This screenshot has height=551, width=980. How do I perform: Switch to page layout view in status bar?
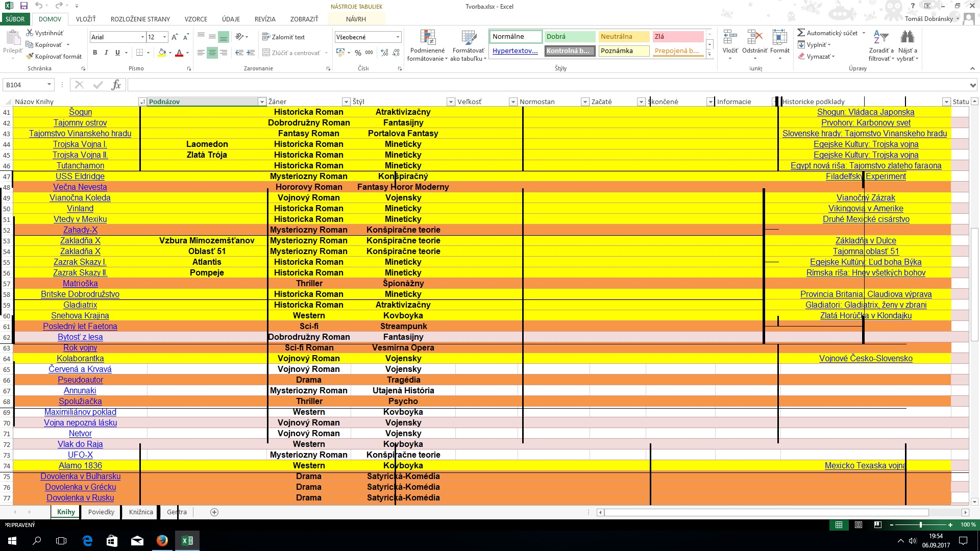(859, 525)
